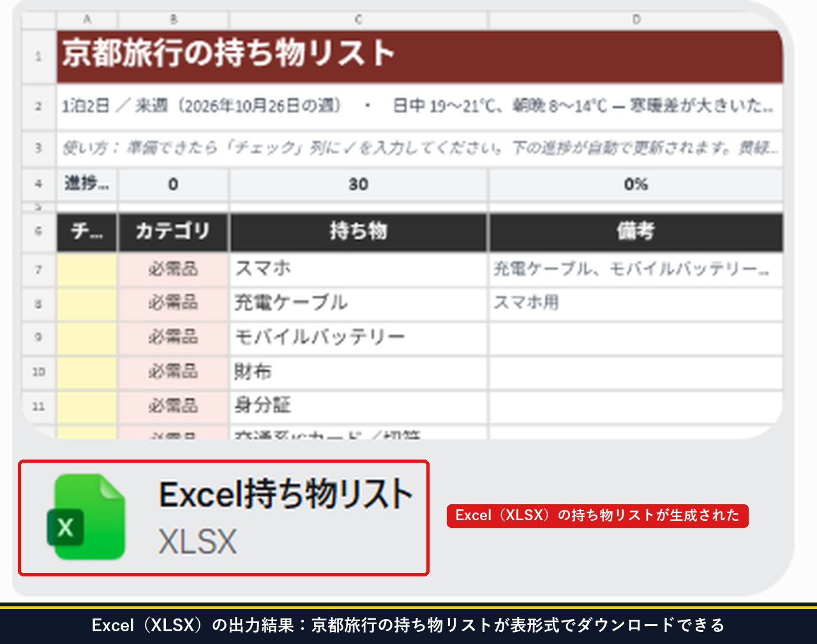Click the XLSX file type label
The width and height of the screenshot is (817, 644).
click(x=198, y=541)
